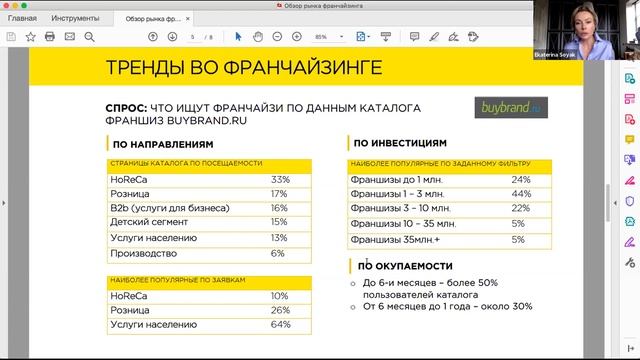Click "Франшизы 35млн.+" row
The width and height of the screenshot is (640, 360).
tap(449, 240)
